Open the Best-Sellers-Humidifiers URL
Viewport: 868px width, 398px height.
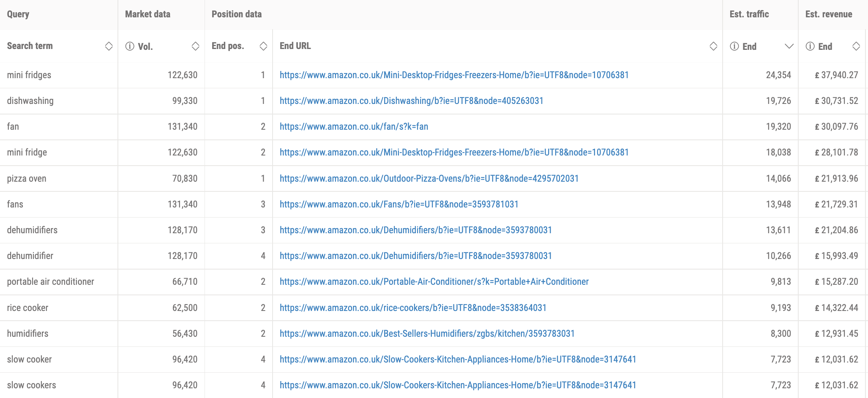(x=427, y=334)
